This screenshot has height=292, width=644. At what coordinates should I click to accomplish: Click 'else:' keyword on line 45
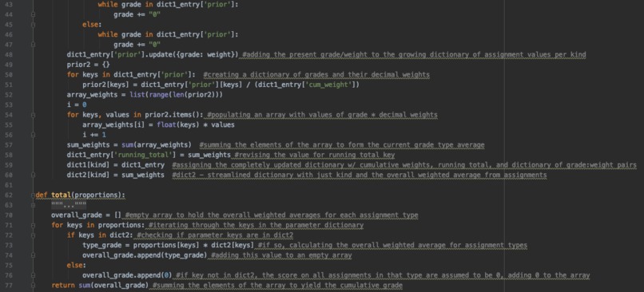(x=93, y=25)
